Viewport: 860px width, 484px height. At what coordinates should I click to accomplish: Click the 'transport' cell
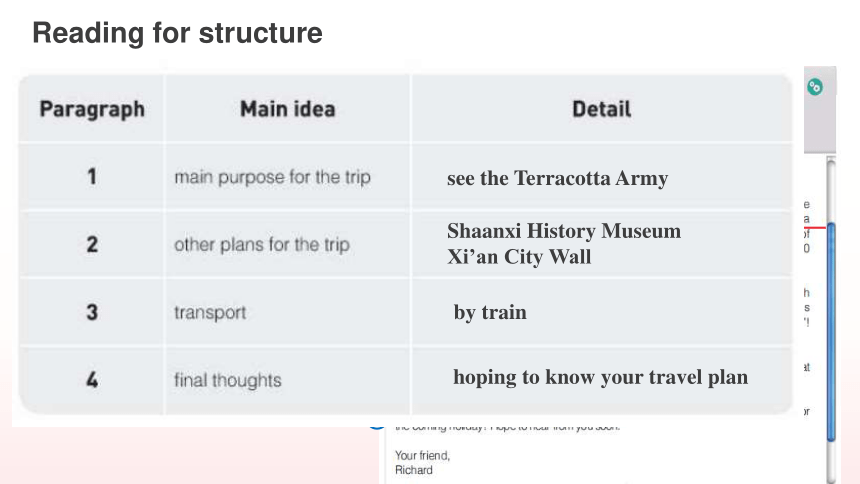210,312
